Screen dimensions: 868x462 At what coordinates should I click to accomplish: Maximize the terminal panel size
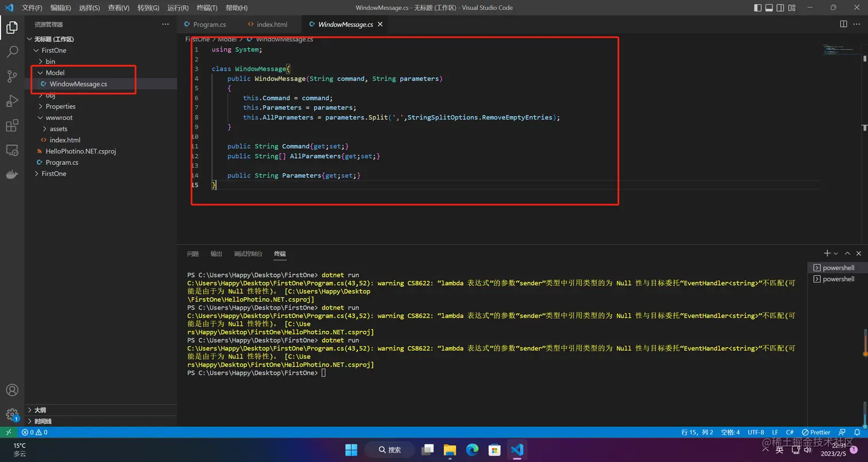[x=847, y=253]
